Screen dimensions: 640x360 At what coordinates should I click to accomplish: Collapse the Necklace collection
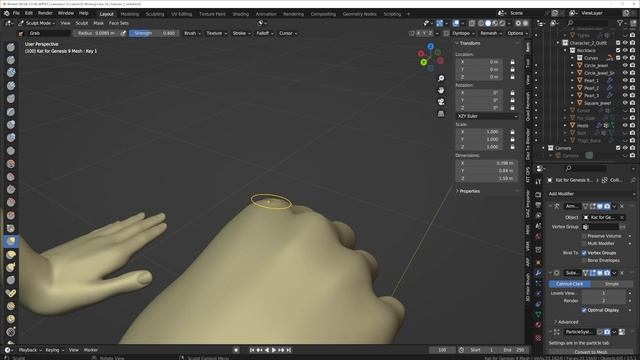(565, 51)
